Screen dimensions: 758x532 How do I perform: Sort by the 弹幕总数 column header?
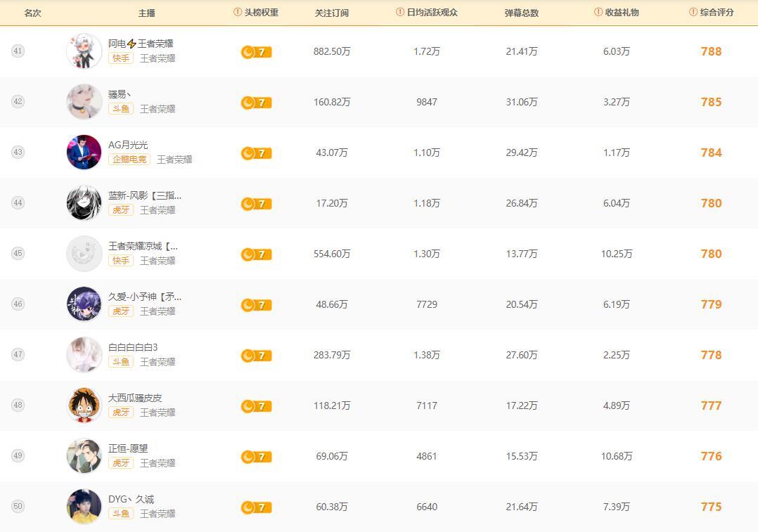point(522,13)
